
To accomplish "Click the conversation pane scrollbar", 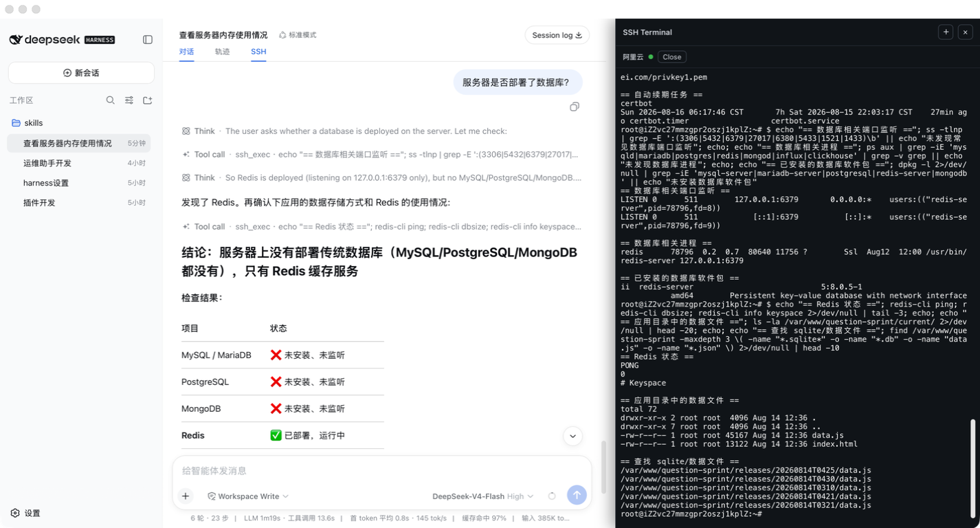I will (x=603, y=466).
